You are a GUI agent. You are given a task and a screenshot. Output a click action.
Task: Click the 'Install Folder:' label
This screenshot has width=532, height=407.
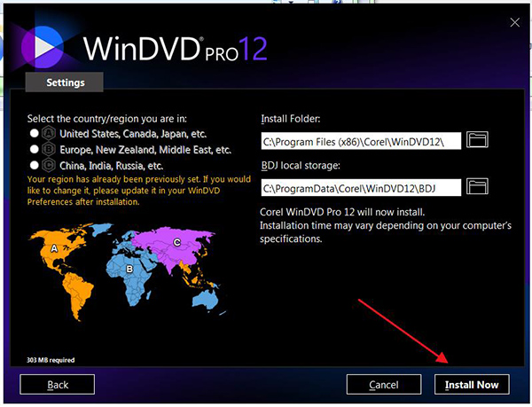291,119
